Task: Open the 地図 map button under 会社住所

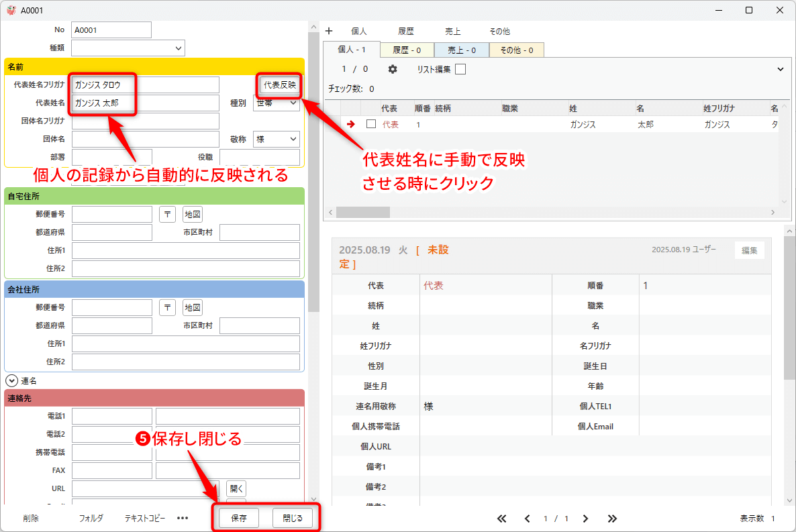Action: tap(193, 308)
